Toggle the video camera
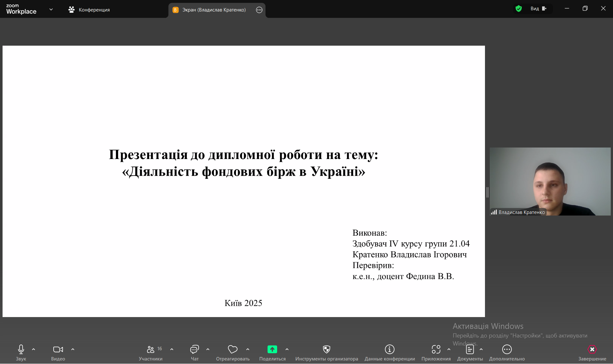The width and height of the screenshot is (613, 364). pos(58,350)
